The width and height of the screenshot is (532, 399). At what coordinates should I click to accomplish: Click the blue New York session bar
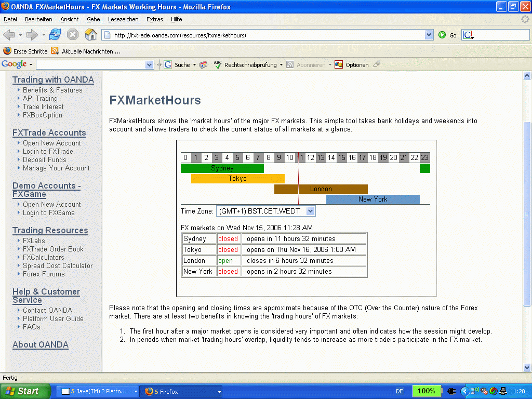coord(373,199)
